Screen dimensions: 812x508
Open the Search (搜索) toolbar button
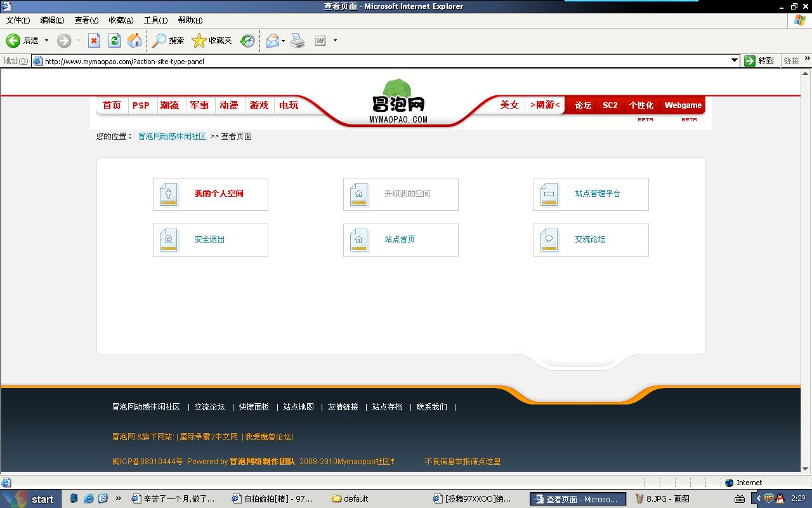click(167, 41)
